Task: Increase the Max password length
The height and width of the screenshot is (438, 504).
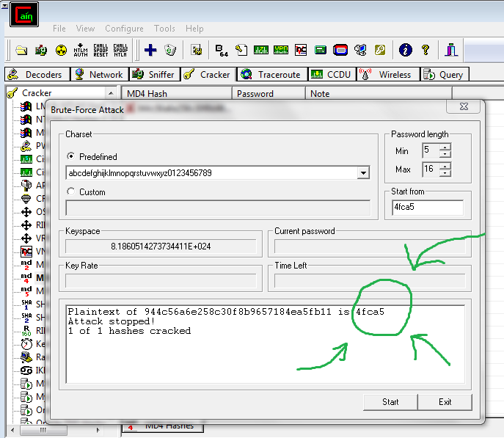Action: (445, 166)
